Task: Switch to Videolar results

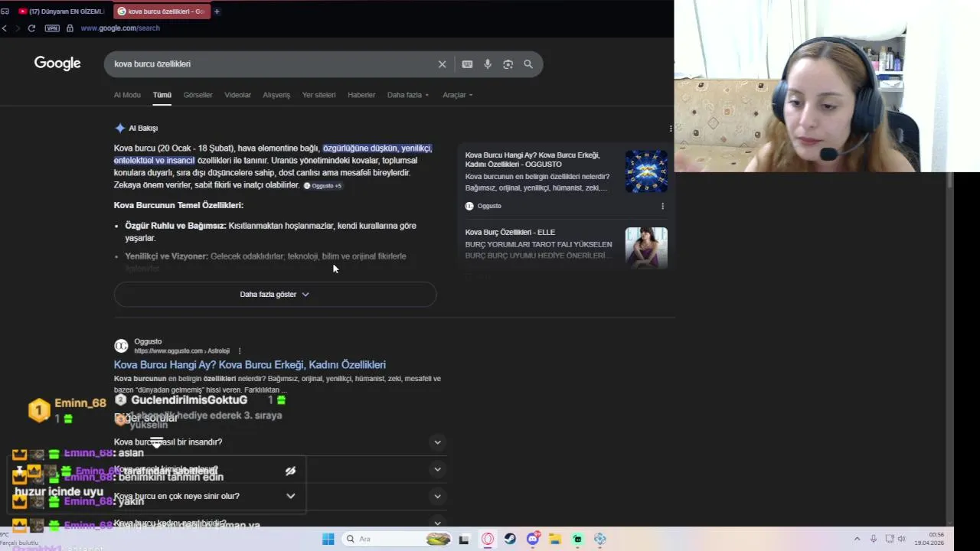Action: 237,95
